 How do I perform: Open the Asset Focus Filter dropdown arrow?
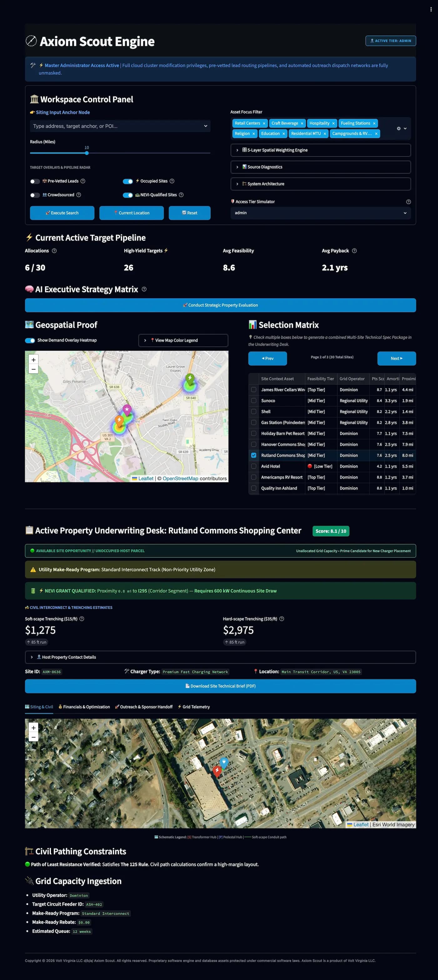click(405, 128)
